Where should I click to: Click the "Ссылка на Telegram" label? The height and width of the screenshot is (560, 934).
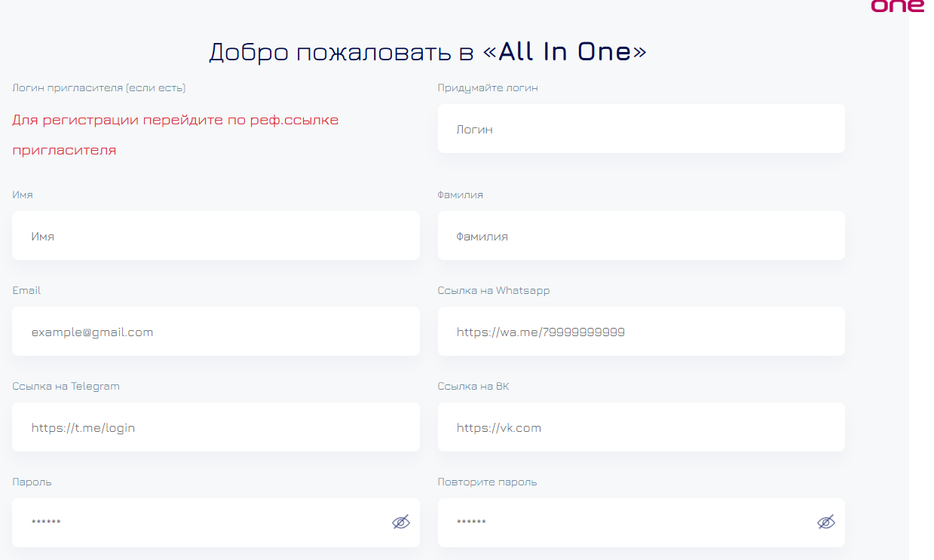pyautogui.click(x=66, y=387)
